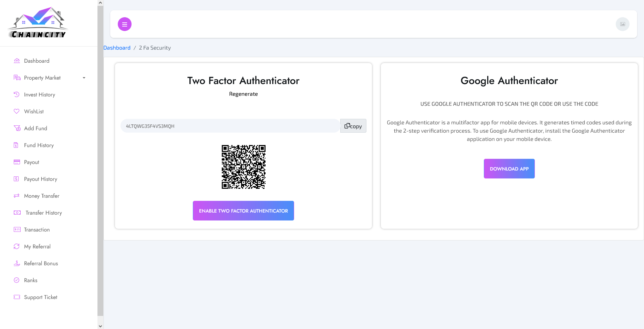Open the Payout page from sidebar
This screenshot has height=329, width=644.
(32, 162)
